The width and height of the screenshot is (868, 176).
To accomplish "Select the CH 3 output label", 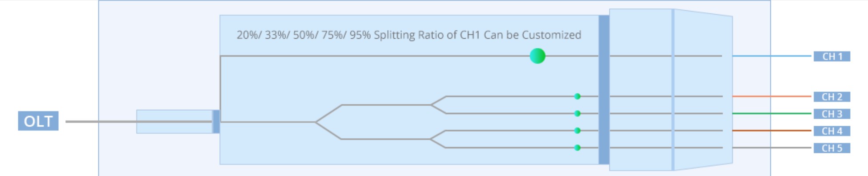I will [832, 114].
